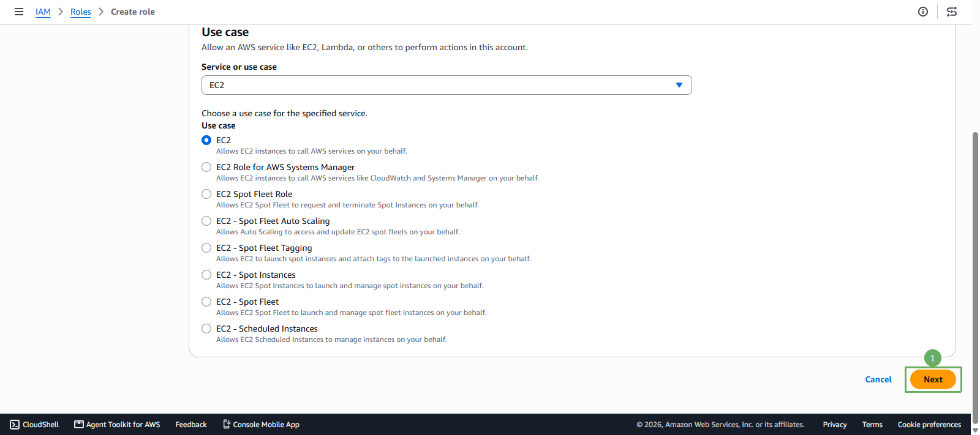
Task: Open Agent Toolkit for AWS
Action: (117, 425)
